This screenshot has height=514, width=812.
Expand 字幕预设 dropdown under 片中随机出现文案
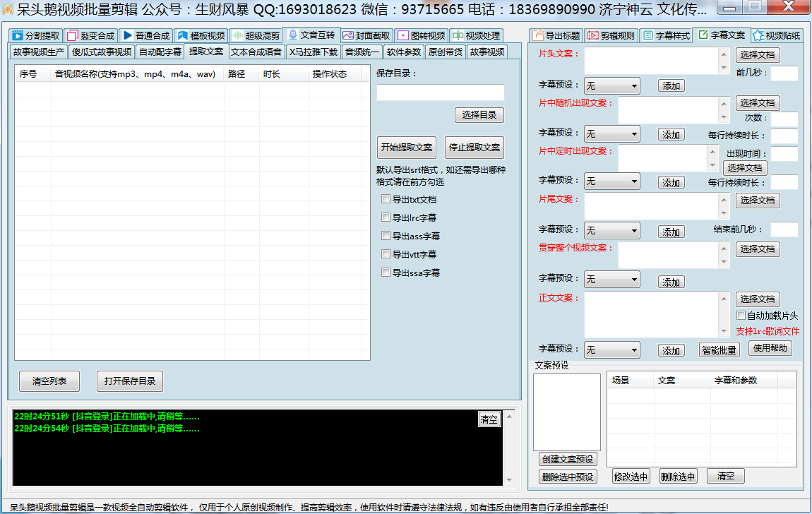[612, 134]
